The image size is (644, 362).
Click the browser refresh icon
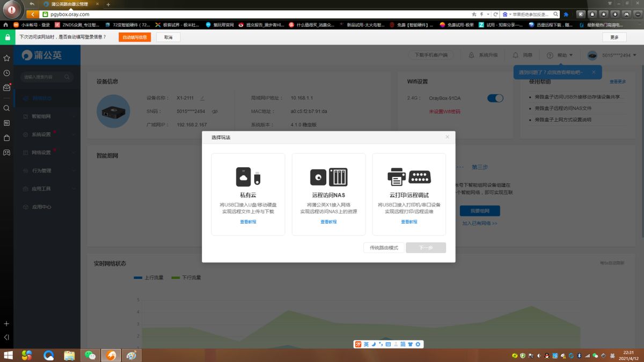tap(495, 14)
